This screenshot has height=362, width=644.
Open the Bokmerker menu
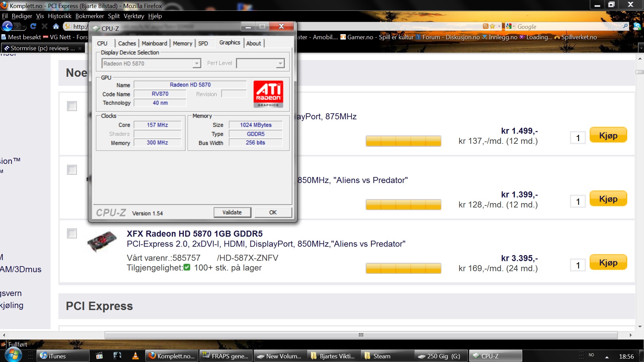click(90, 16)
